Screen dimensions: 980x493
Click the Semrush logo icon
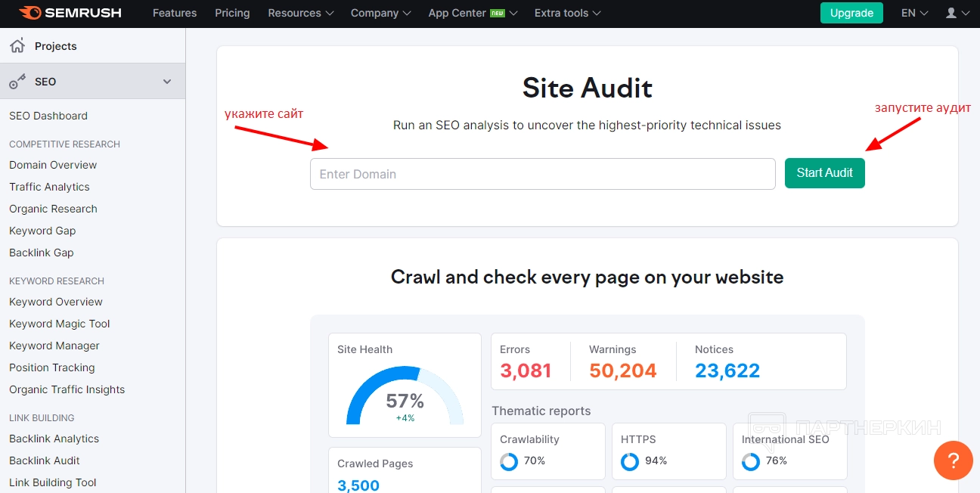point(30,13)
